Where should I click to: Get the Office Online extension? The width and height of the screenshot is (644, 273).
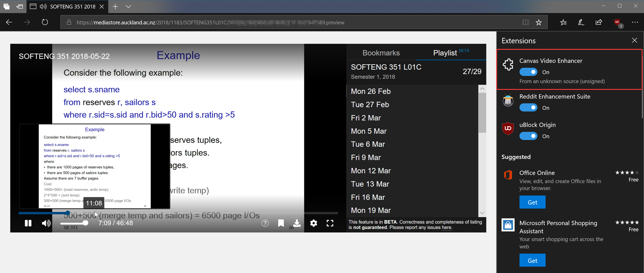[532, 202]
